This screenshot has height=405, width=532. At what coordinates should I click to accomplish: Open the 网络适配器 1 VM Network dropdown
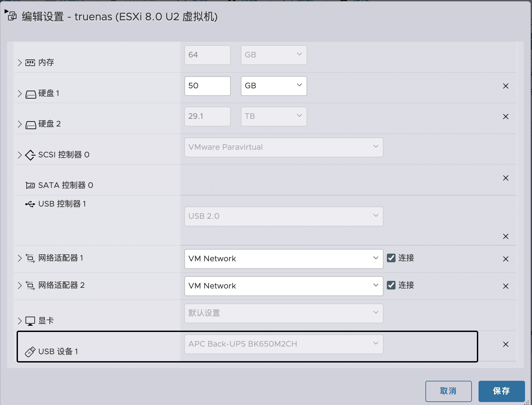(x=284, y=259)
